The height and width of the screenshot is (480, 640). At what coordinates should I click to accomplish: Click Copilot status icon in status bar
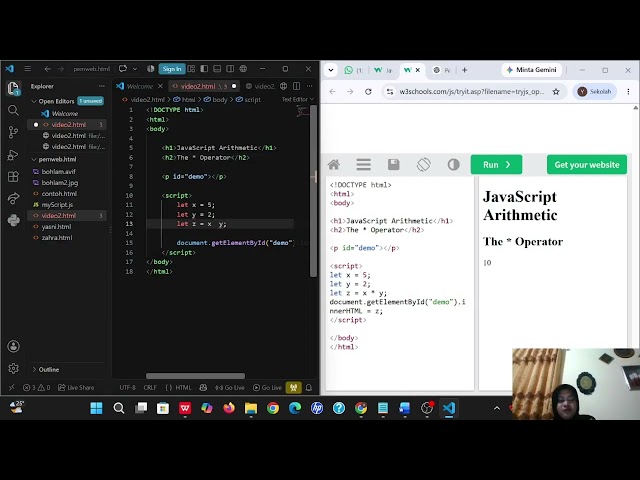(203, 387)
